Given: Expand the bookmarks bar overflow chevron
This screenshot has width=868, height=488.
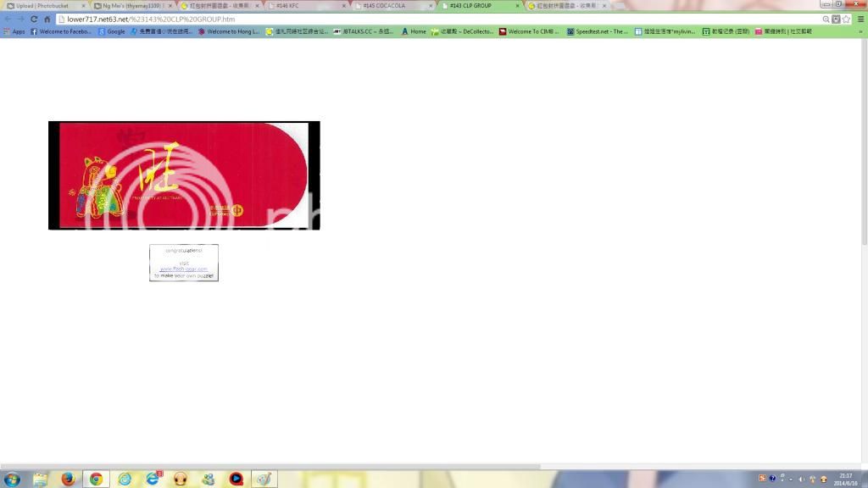Looking at the screenshot, I should (x=860, y=31).
